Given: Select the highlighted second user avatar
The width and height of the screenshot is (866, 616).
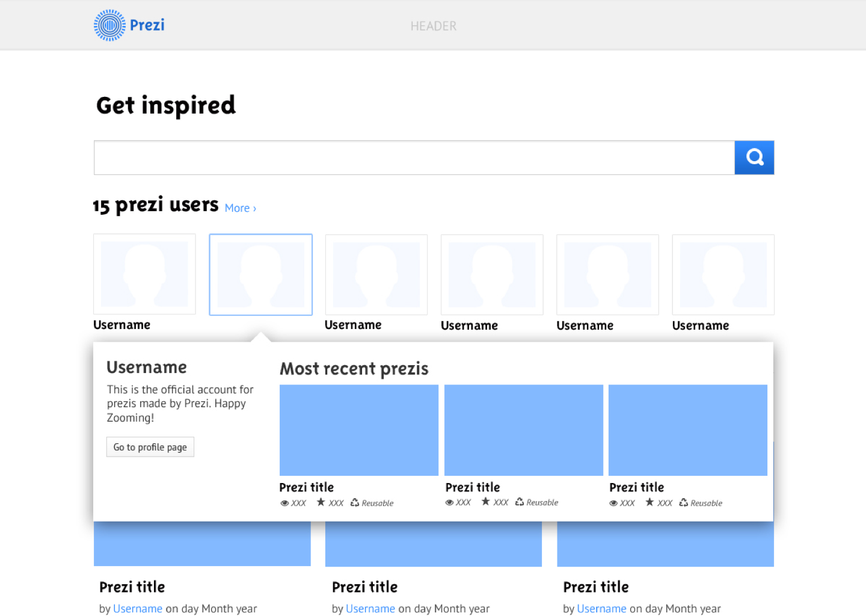Looking at the screenshot, I should tap(260, 274).
